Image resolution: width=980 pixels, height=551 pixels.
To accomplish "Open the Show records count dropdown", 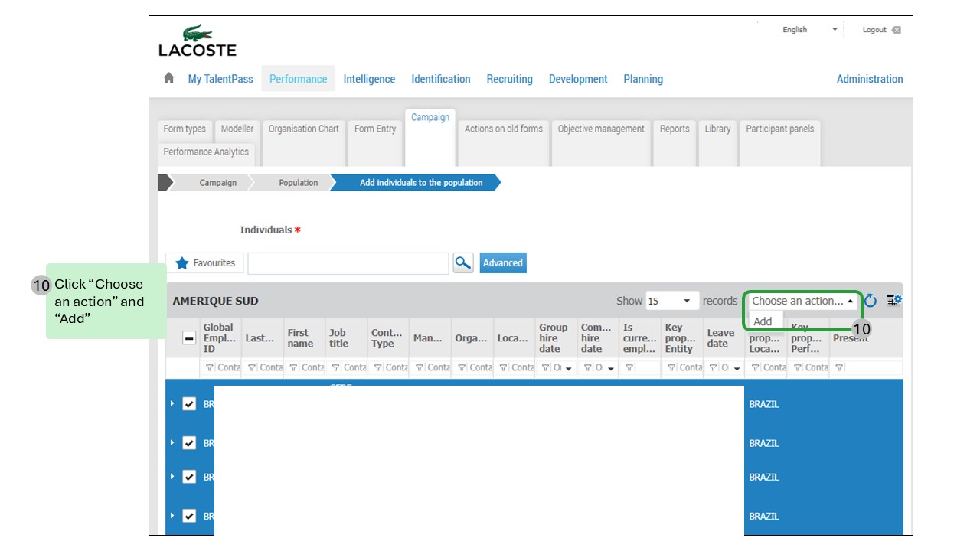I will click(672, 301).
